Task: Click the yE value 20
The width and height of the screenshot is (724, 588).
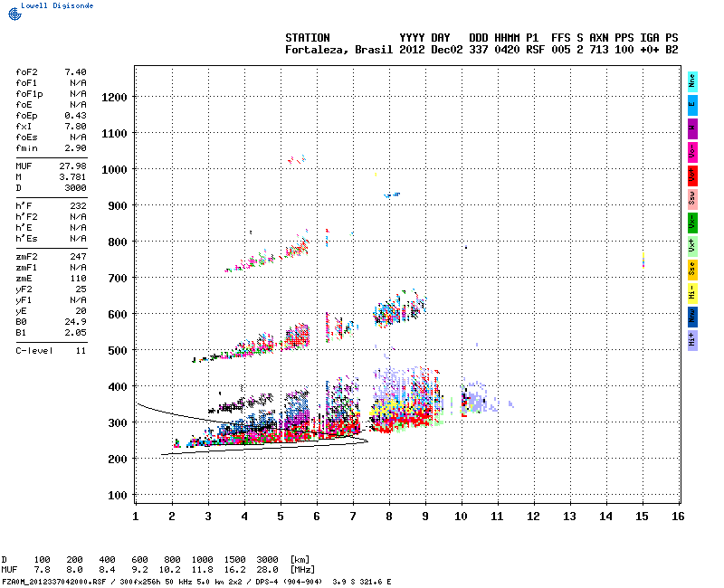Action: point(81,311)
